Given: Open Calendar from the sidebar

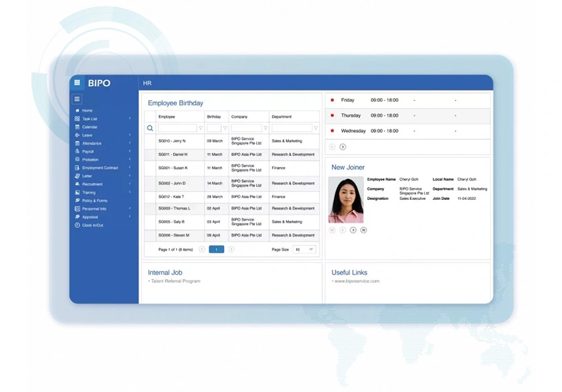Looking at the screenshot, I should tap(90, 127).
